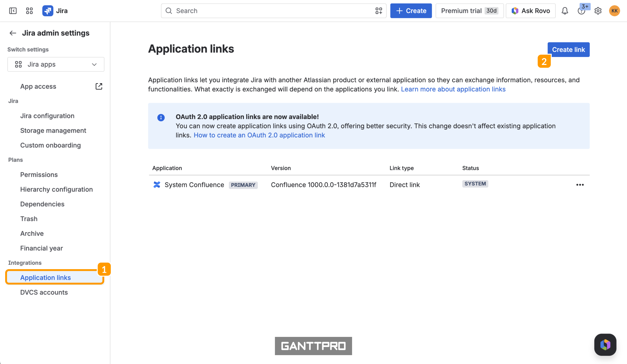Open Hierarchy configuration

tap(57, 189)
